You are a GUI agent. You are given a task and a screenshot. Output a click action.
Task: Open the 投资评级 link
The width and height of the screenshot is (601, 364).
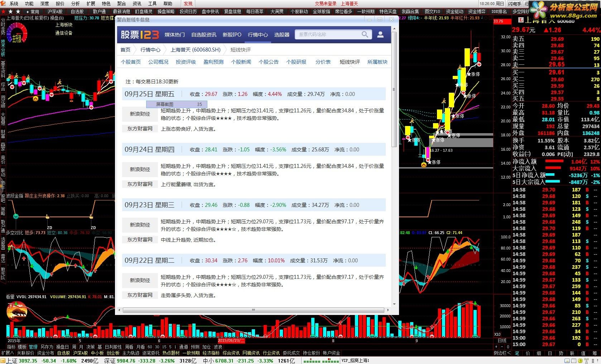click(x=186, y=62)
